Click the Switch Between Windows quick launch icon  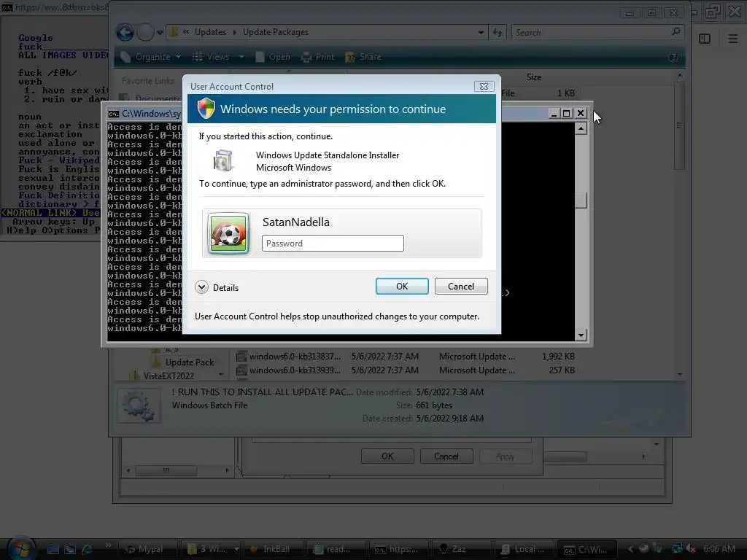[70, 549]
